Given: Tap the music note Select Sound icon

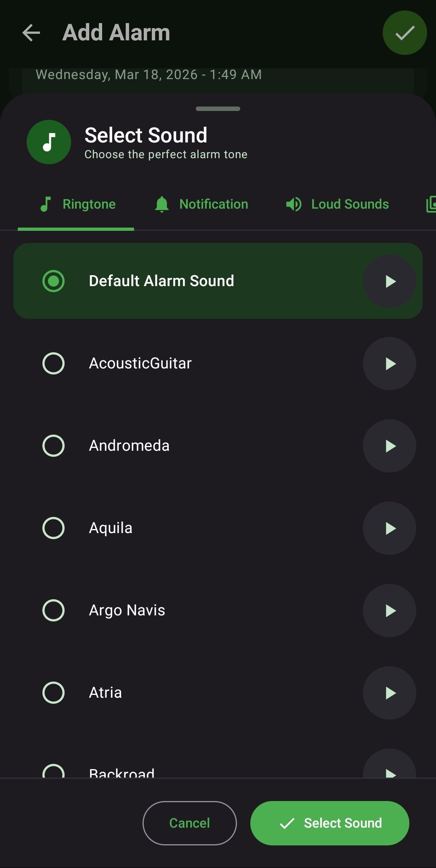Looking at the screenshot, I should [x=49, y=142].
